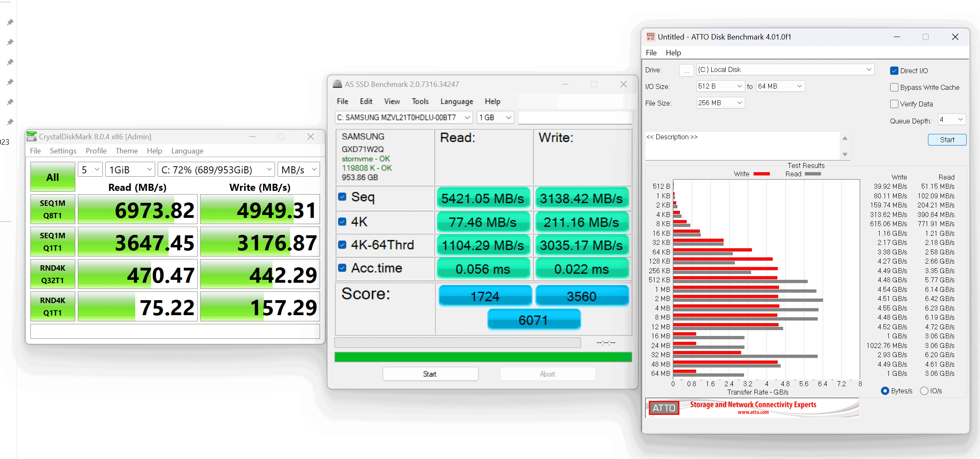Open the SAMSUNG MZVL21T0HDLU drive dropdown
Screen dimensions: 980x459
pos(404,118)
